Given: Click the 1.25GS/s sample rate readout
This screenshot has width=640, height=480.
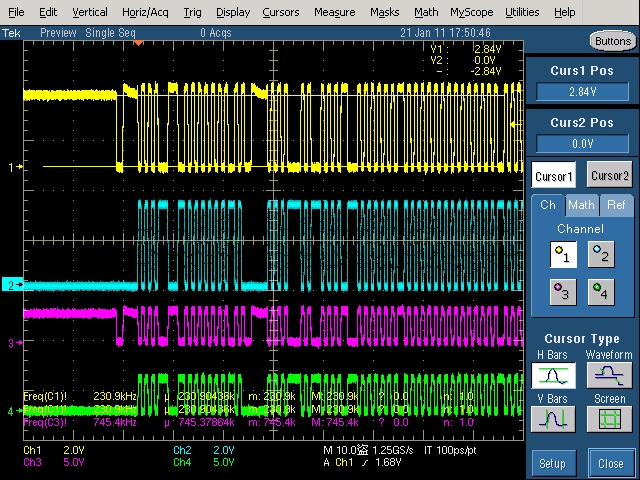Looking at the screenshot, I should pyautogui.click(x=393, y=450).
